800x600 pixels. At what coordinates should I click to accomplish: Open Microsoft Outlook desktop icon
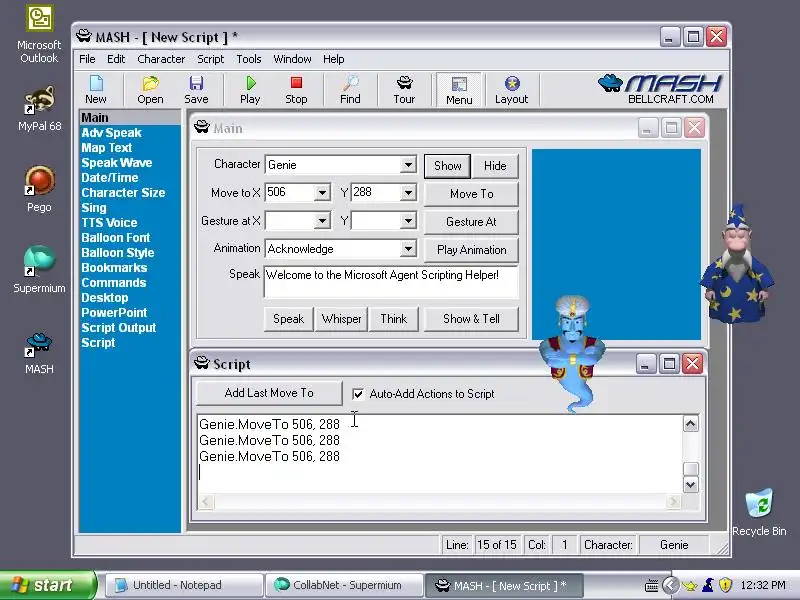click(39, 34)
